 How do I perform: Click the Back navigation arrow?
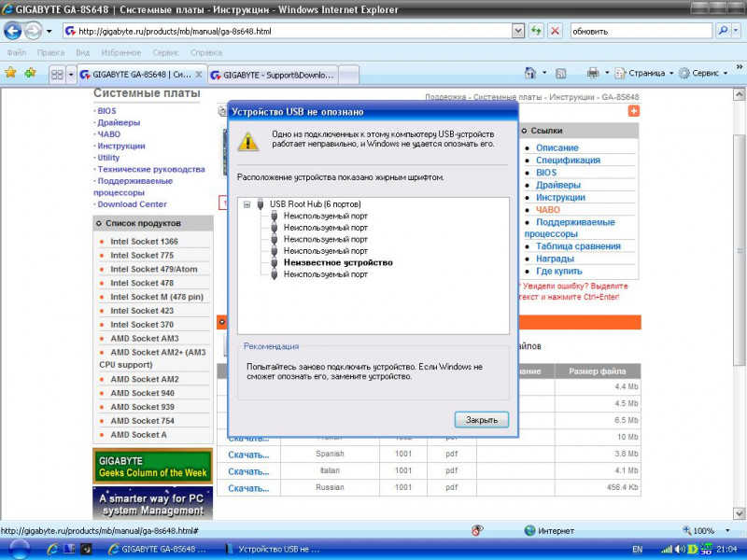[x=13, y=32]
